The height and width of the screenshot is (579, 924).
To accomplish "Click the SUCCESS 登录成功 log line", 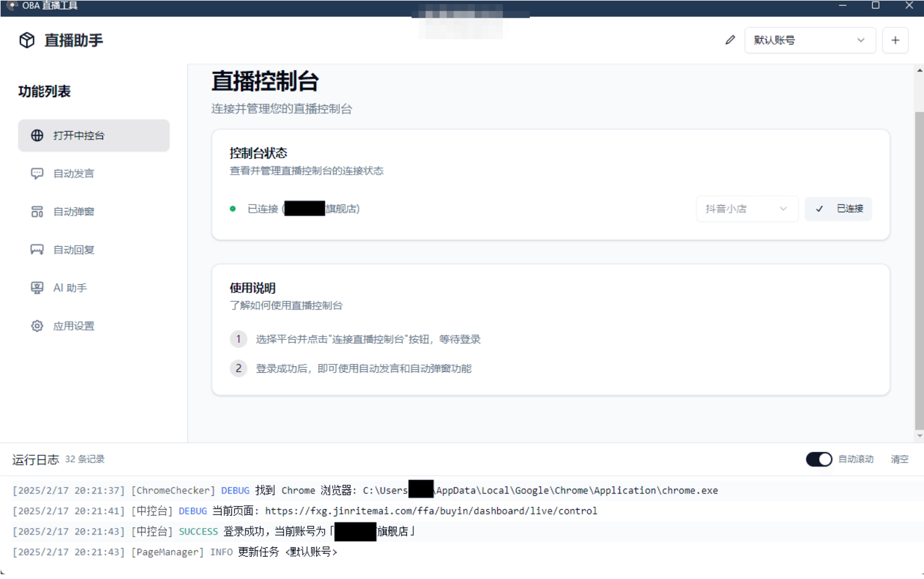I will pos(214,532).
